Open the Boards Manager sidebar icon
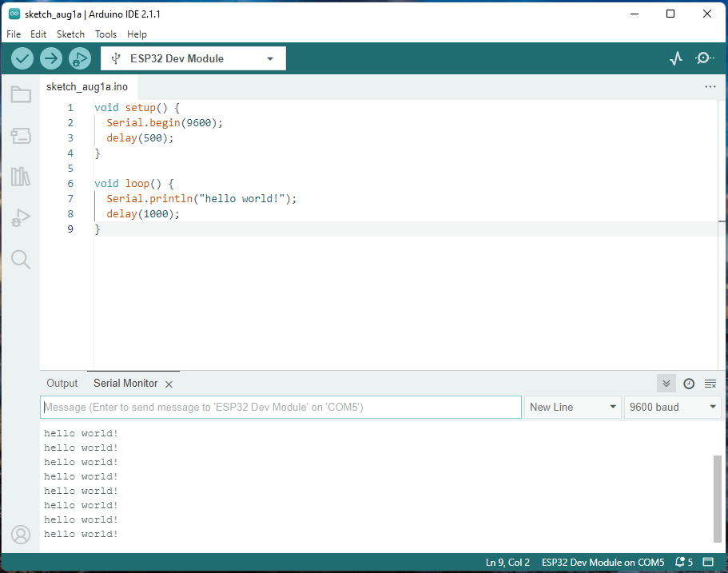The height and width of the screenshot is (573, 728). point(21,136)
